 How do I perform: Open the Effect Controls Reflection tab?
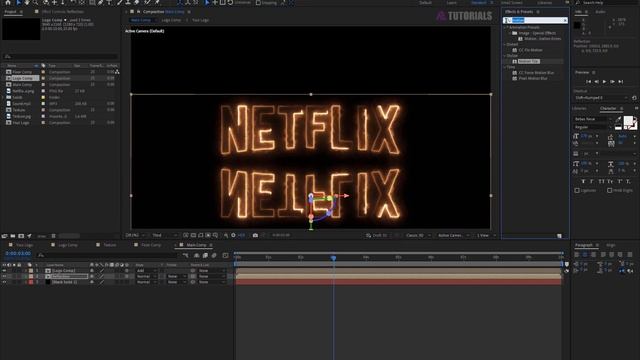63,12
